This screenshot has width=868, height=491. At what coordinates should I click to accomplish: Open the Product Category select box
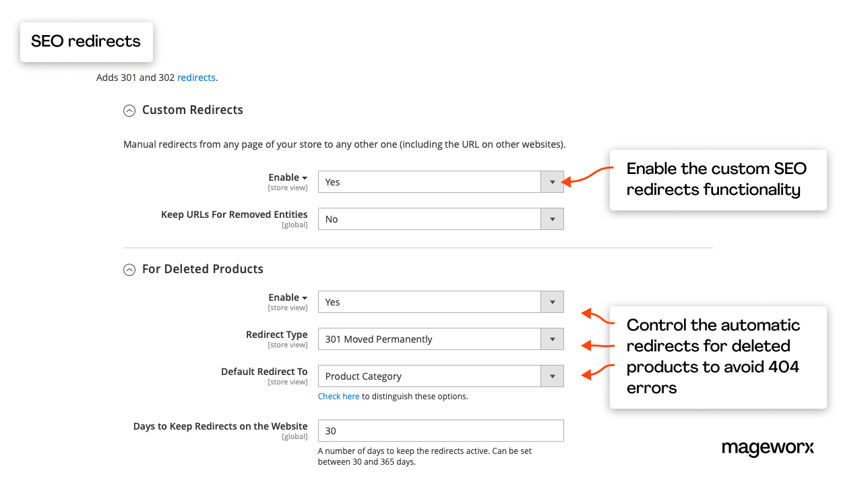(x=429, y=376)
